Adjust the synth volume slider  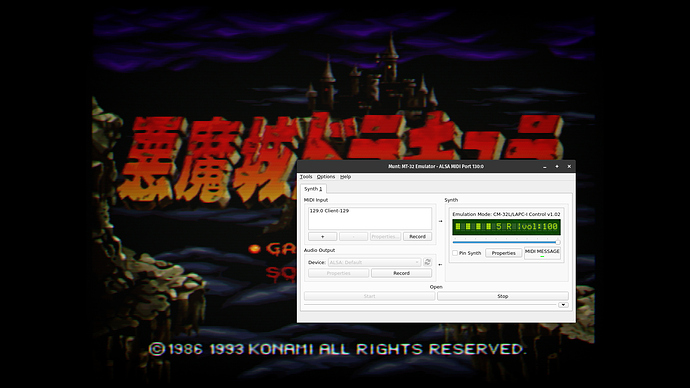click(x=506, y=242)
